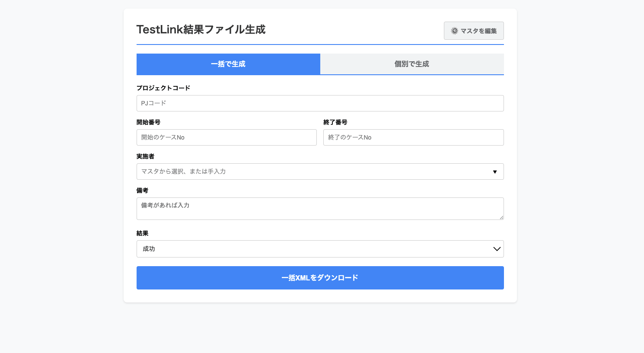This screenshot has width=644, height=353.
Task: Click the 結果 label
Action: tap(142, 233)
